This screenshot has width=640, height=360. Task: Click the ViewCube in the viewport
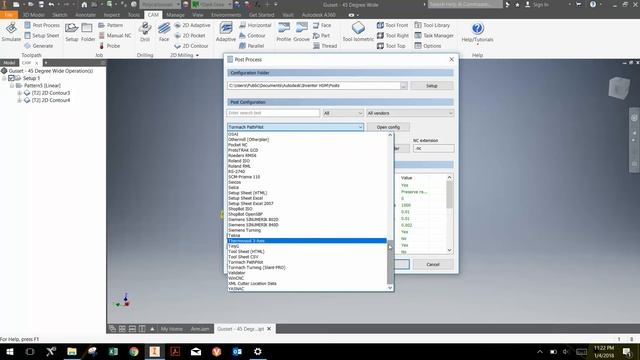tap(619, 87)
